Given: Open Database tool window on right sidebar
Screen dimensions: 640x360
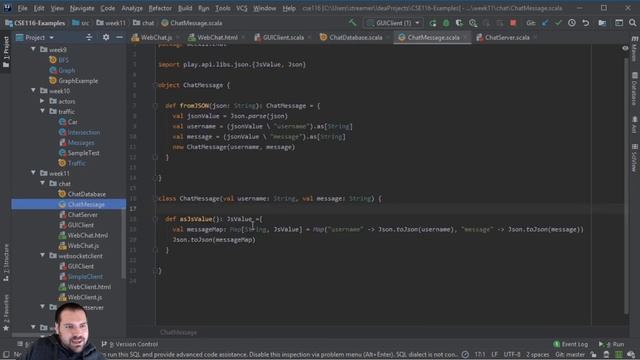Looking at the screenshot, I should [634, 89].
